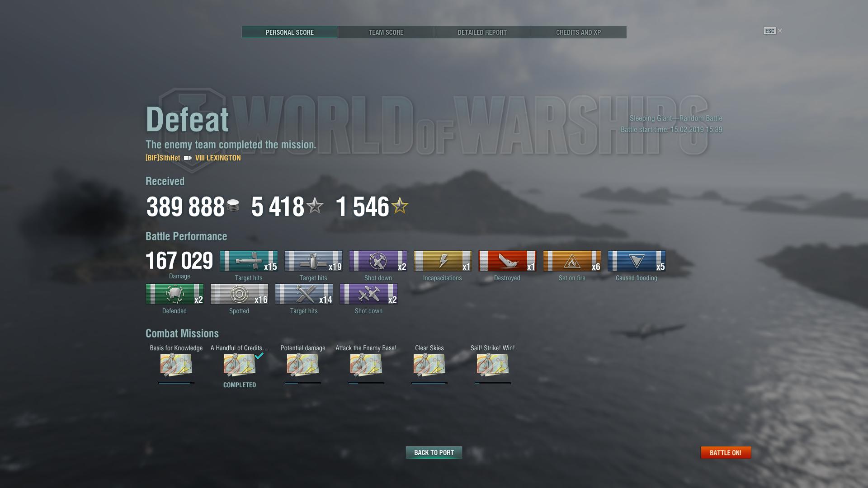
Task: Select the green Defended ribbon
Action: pos(175,294)
